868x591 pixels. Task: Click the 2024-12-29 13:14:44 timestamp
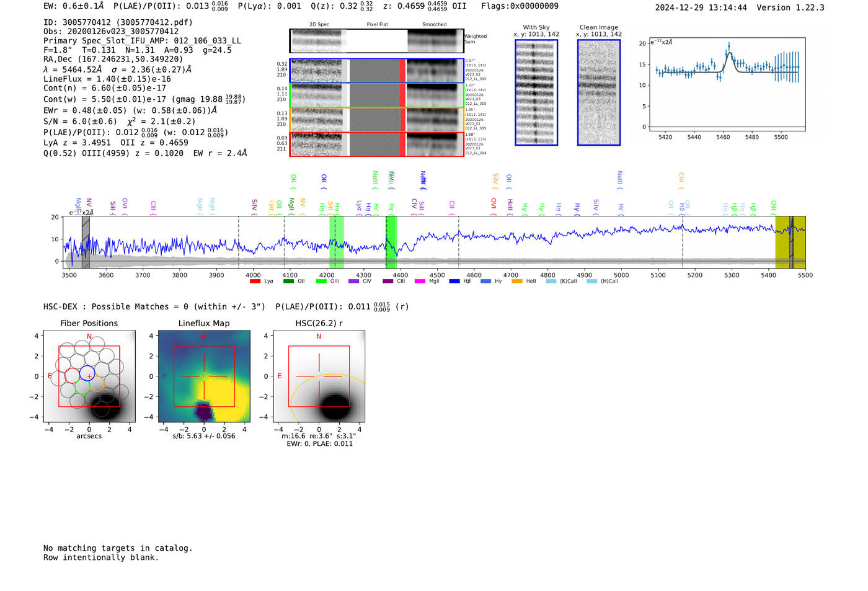click(x=701, y=7)
